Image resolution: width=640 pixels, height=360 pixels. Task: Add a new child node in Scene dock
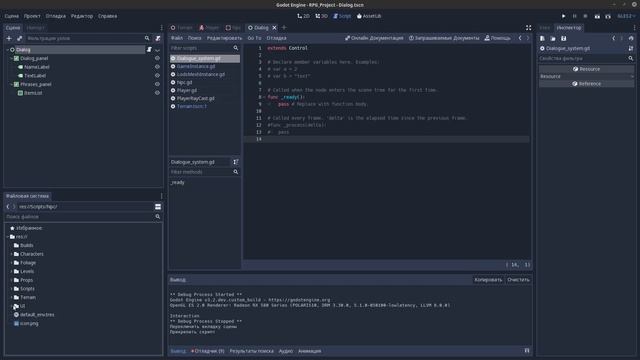click(9, 38)
